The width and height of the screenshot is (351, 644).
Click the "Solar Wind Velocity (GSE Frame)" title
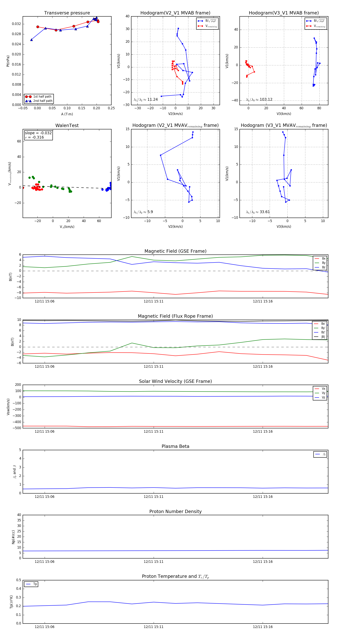click(x=175, y=381)
